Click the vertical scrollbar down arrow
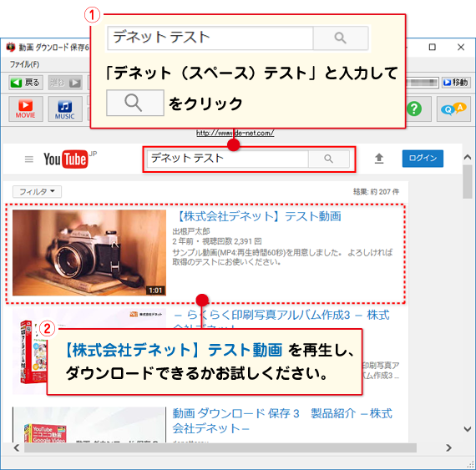 click(468, 429)
